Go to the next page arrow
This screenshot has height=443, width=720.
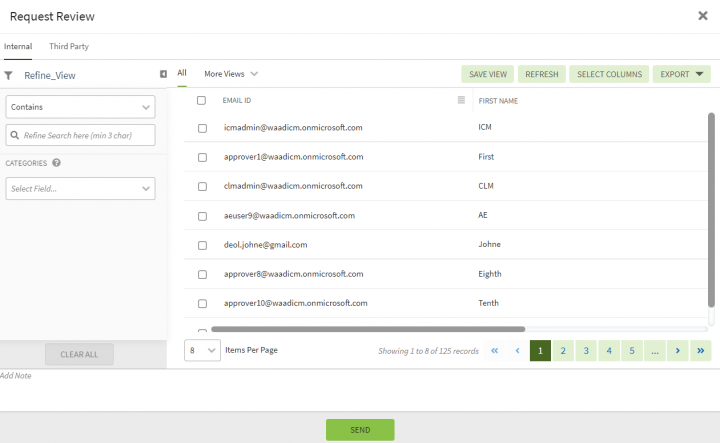pos(678,351)
